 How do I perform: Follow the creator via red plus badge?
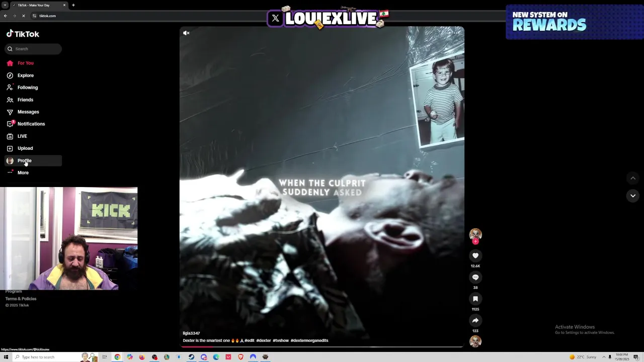point(475,241)
